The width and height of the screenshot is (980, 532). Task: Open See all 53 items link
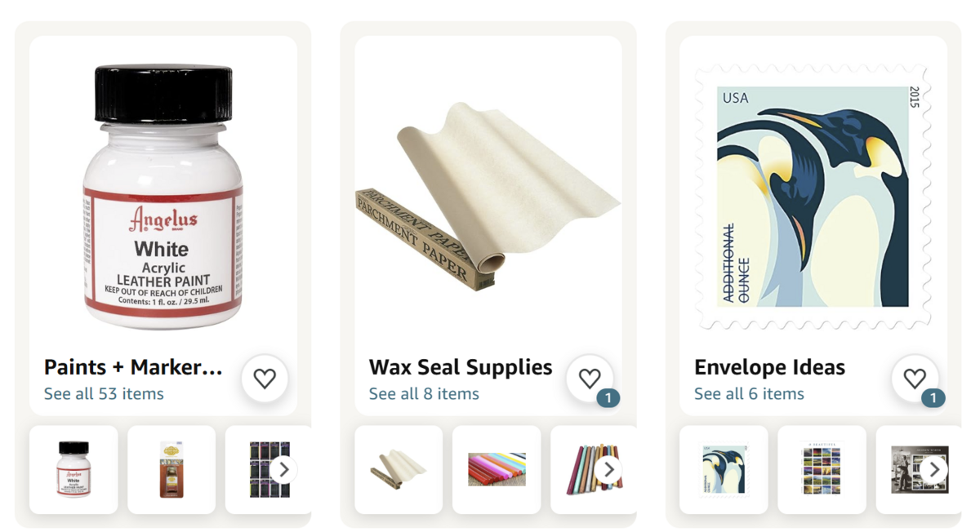pyautogui.click(x=104, y=394)
